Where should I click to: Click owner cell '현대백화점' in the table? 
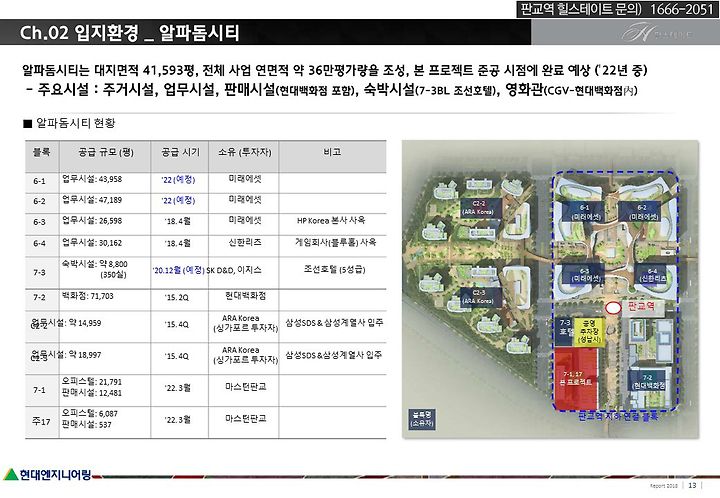(246, 296)
